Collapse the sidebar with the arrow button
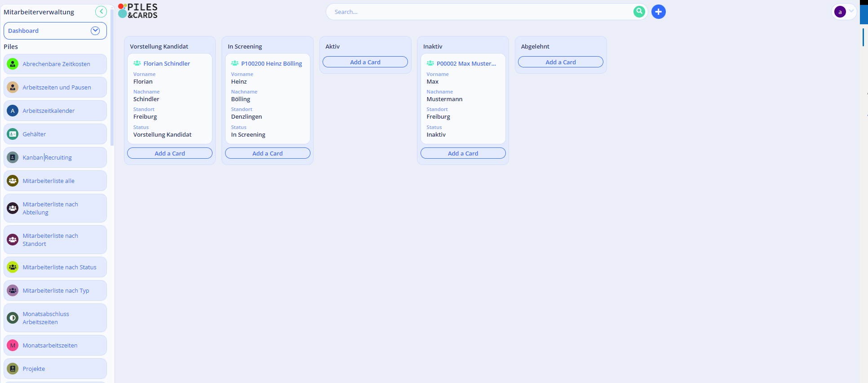 pos(101,12)
